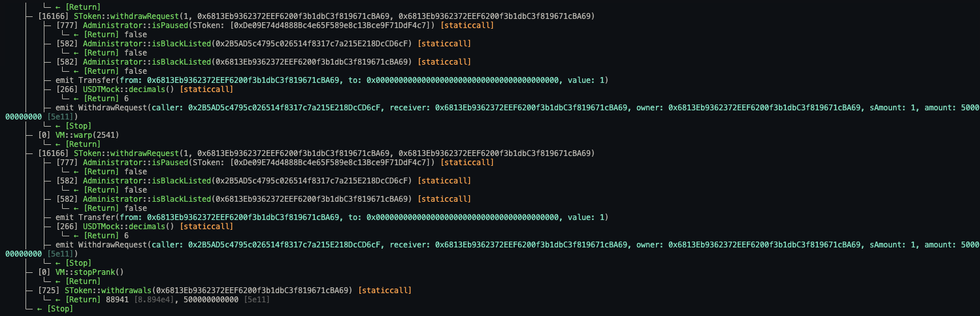Click the USDTMock::decimals call below VM::warp
The width and height of the screenshot is (980, 316).
click(144, 226)
